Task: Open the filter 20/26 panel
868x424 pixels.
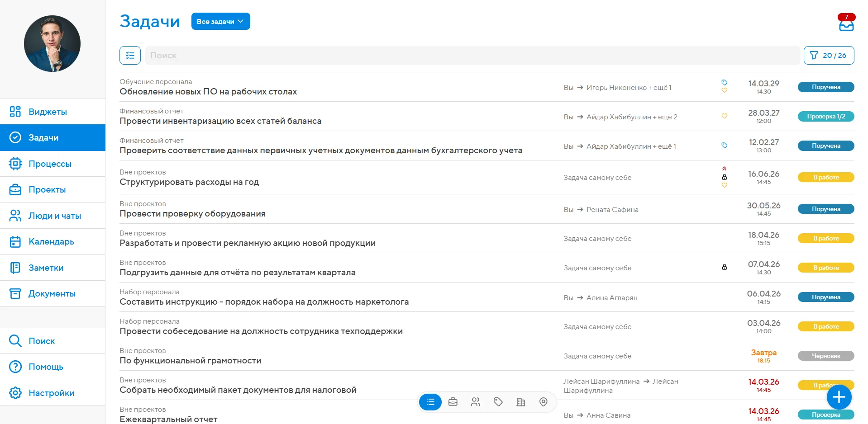Action: click(829, 55)
